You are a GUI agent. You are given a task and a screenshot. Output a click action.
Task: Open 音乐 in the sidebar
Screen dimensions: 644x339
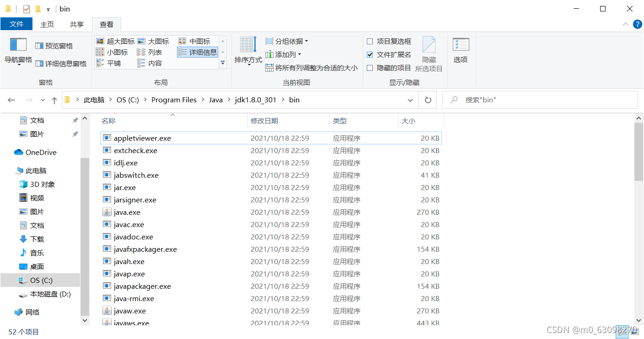click(32, 253)
